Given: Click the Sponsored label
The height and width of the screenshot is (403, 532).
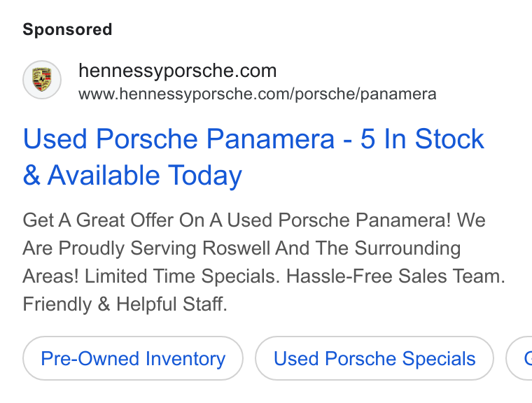Looking at the screenshot, I should pos(67,29).
